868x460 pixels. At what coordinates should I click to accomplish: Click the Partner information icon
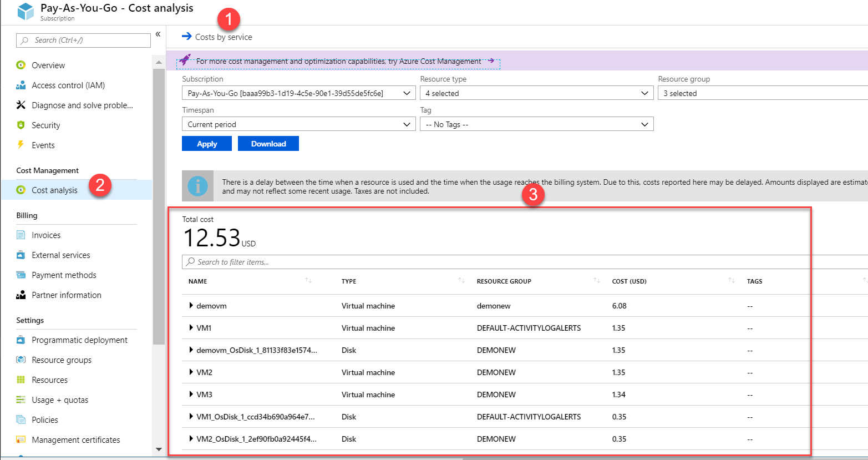(x=21, y=295)
